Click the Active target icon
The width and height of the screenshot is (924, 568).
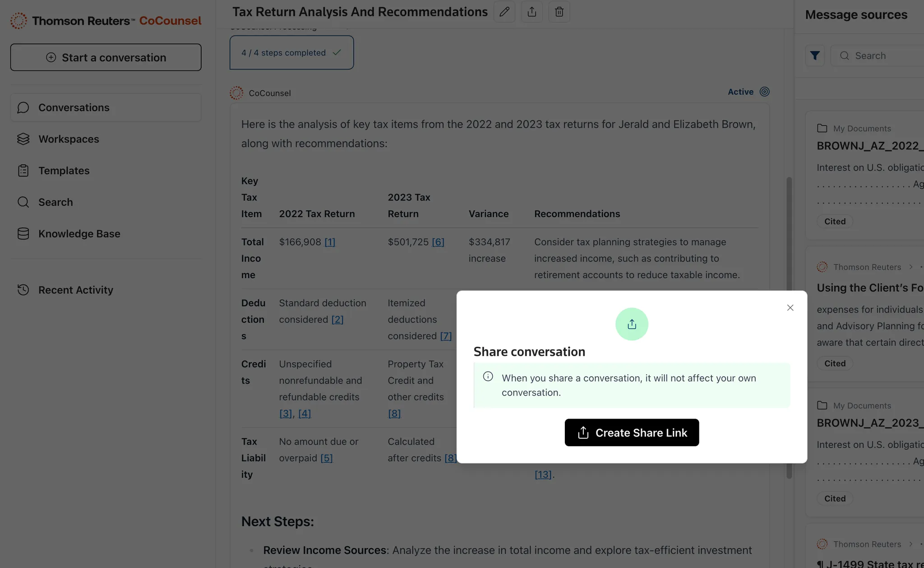(764, 92)
